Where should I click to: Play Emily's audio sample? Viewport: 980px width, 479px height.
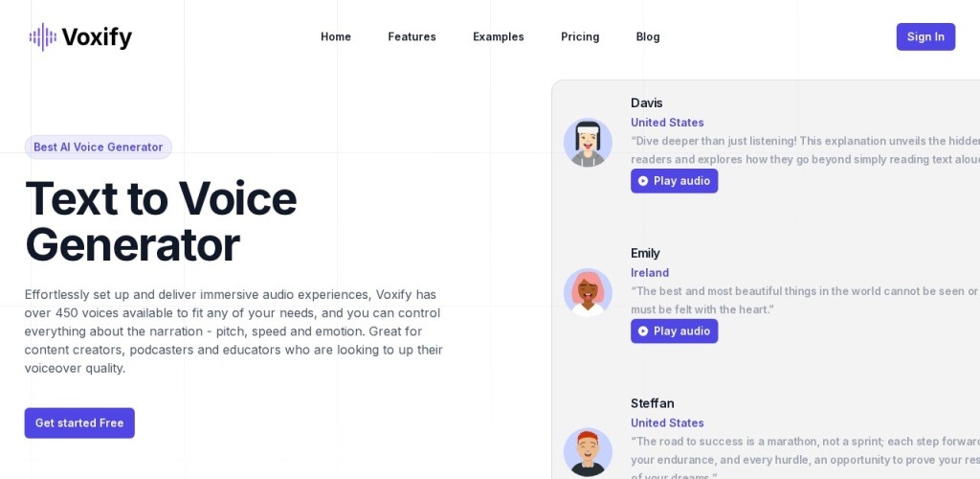(x=674, y=331)
